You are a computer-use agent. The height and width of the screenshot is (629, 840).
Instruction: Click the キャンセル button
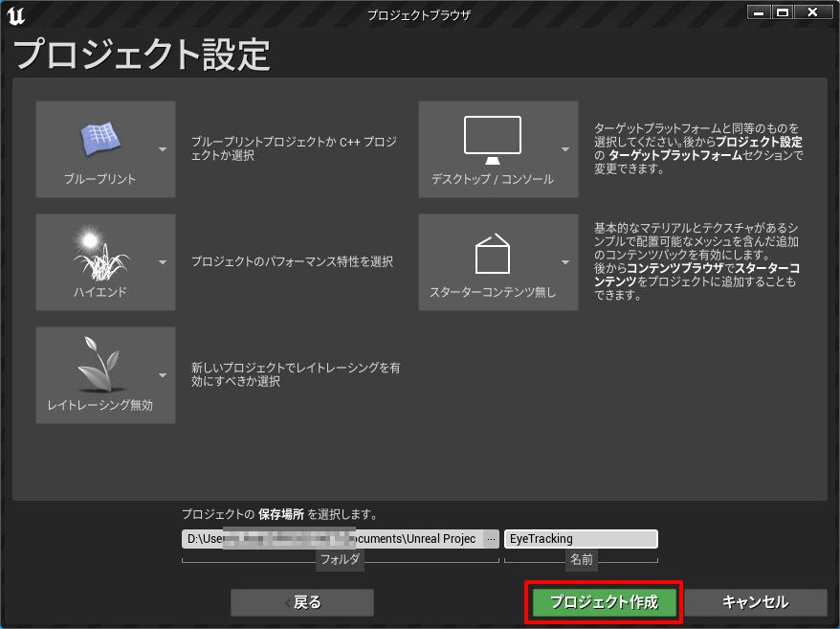(x=756, y=602)
